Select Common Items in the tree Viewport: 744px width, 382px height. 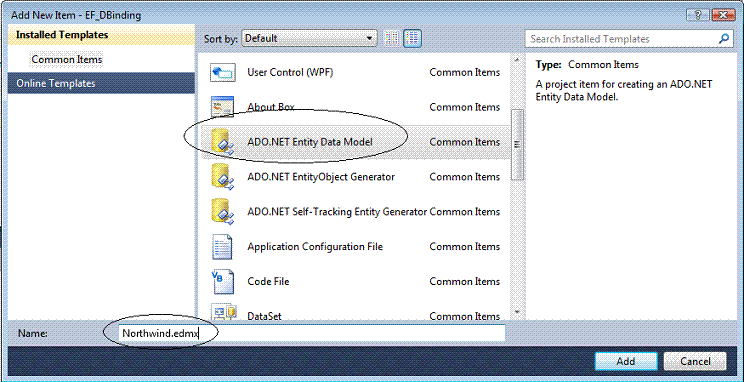[66, 60]
